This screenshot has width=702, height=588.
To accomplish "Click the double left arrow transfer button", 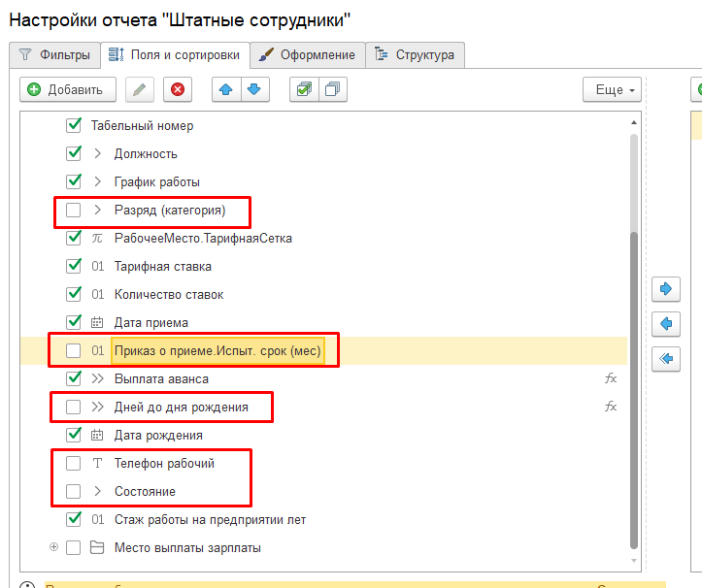I will 666,359.
